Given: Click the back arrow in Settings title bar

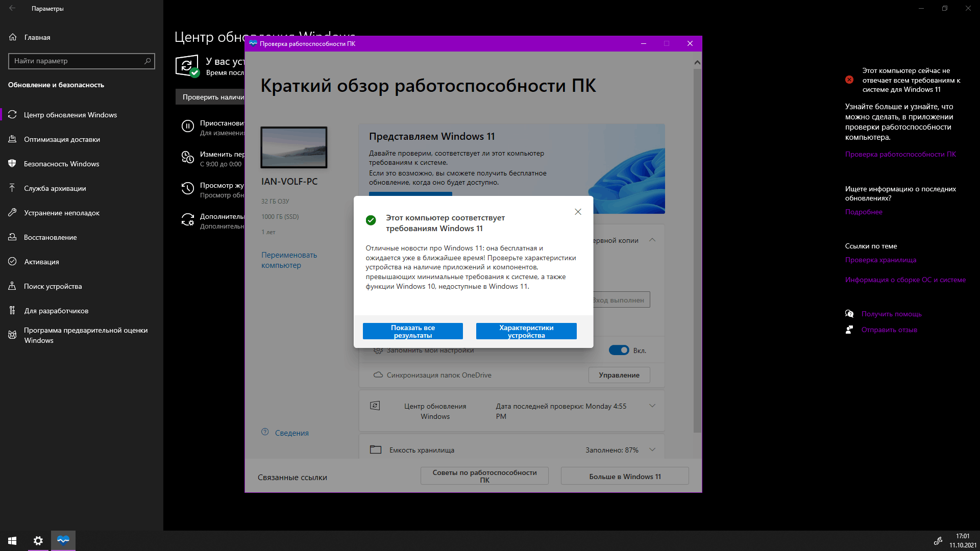Looking at the screenshot, I should point(12,8).
